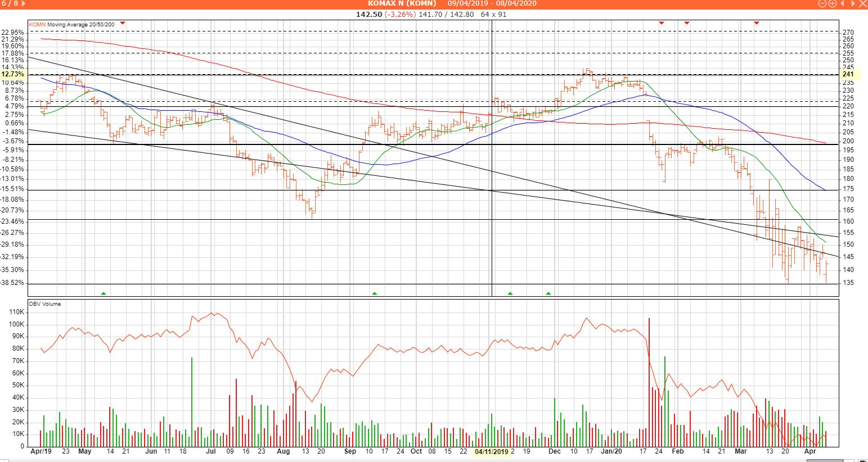
Task: Go to previous chart using left arrow
Action: 843,3
